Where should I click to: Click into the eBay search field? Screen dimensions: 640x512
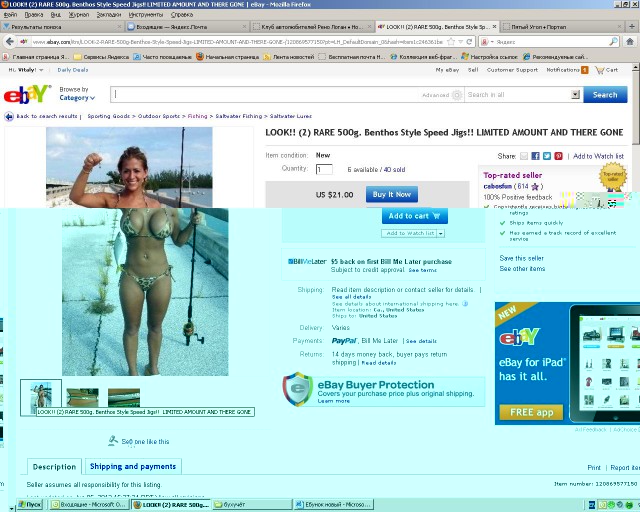(x=265, y=95)
